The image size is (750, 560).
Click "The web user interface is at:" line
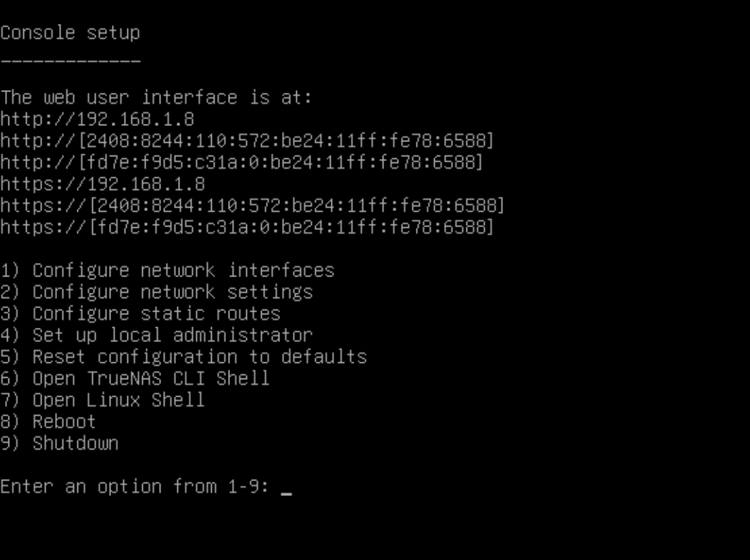[156, 98]
